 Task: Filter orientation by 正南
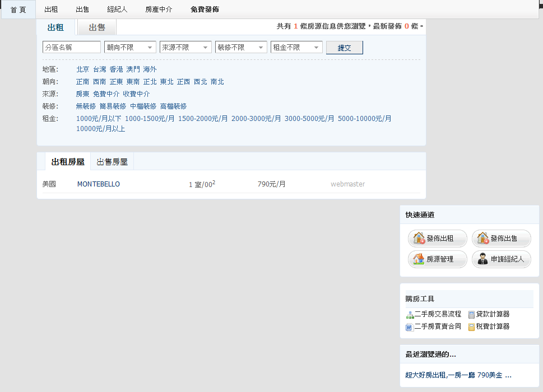(x=83, y=82)
